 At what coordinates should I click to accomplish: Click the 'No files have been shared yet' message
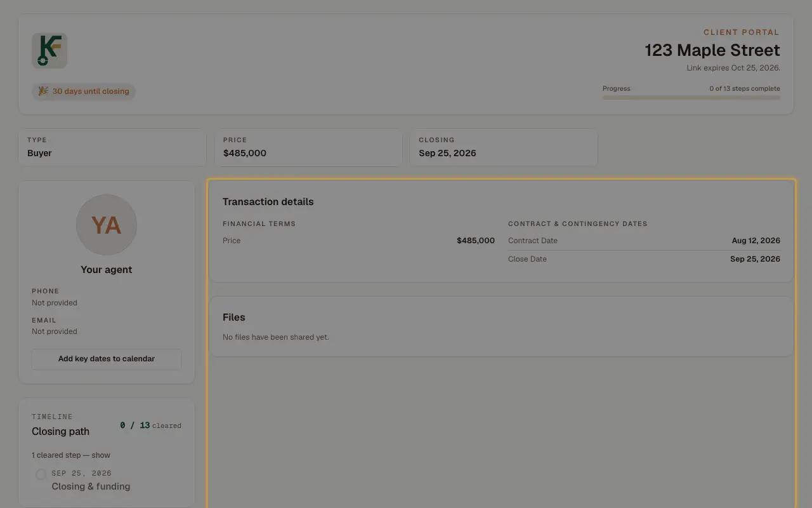(276, 337)
